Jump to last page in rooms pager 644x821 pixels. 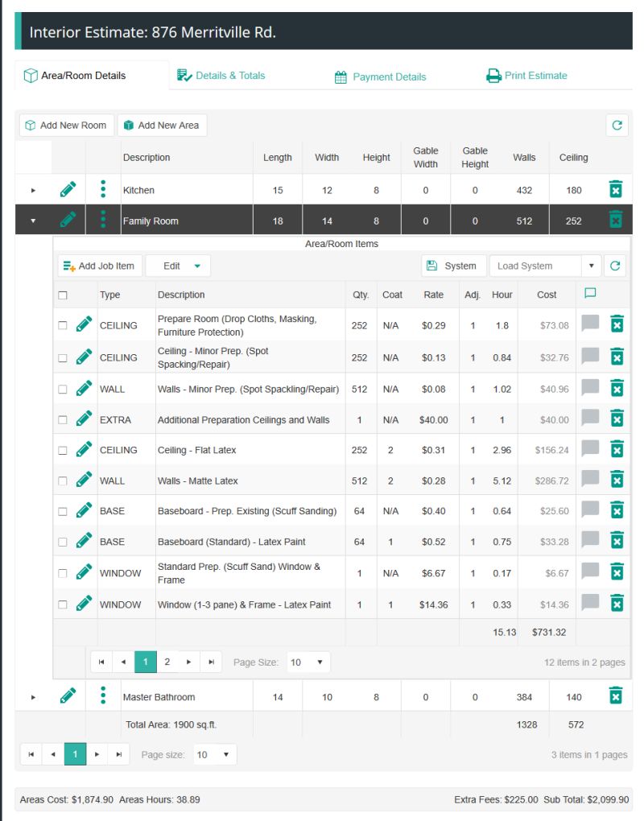[x=119, y=754]
